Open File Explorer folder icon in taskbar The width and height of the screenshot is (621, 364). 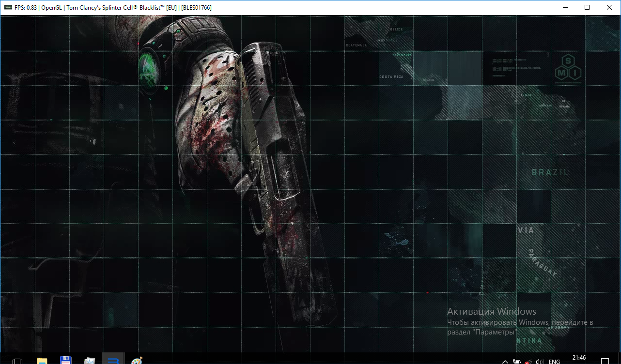point(42,361)
